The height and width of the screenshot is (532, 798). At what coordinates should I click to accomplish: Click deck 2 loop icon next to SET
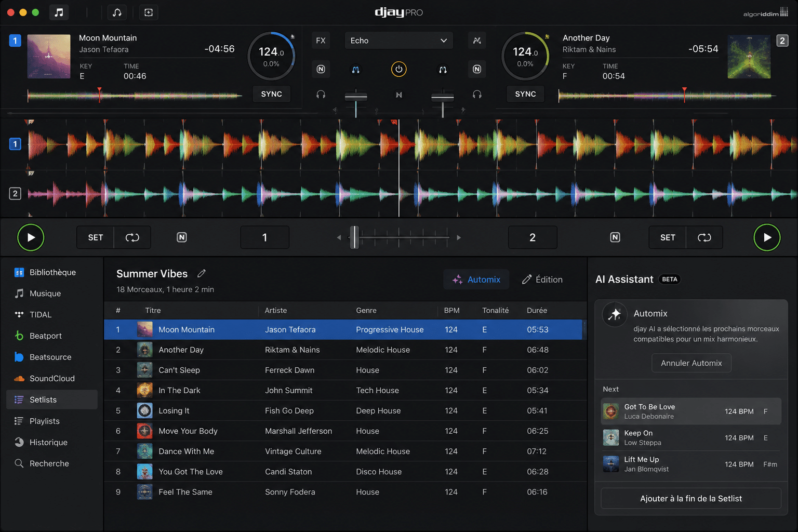pos(704,237)
